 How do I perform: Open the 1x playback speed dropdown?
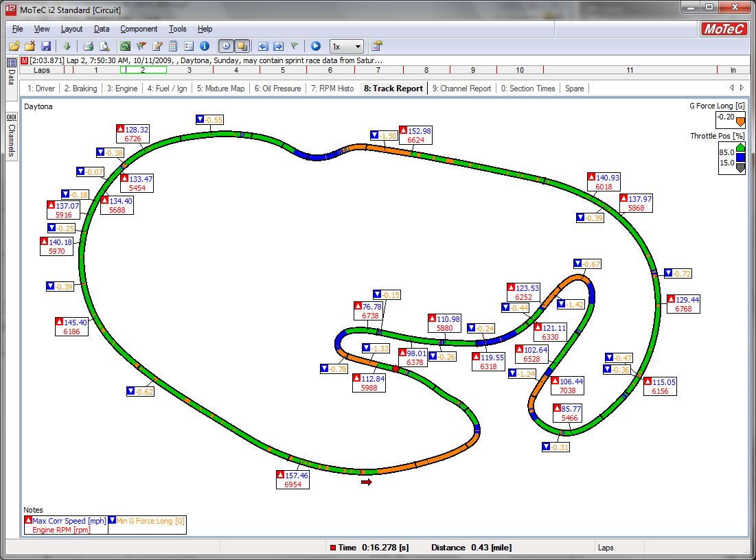click(x=347, y=46)
